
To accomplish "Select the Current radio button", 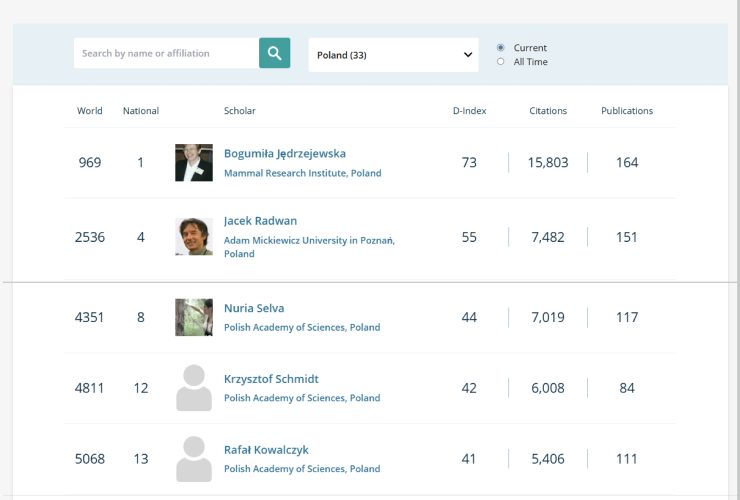I will point(501,48).
